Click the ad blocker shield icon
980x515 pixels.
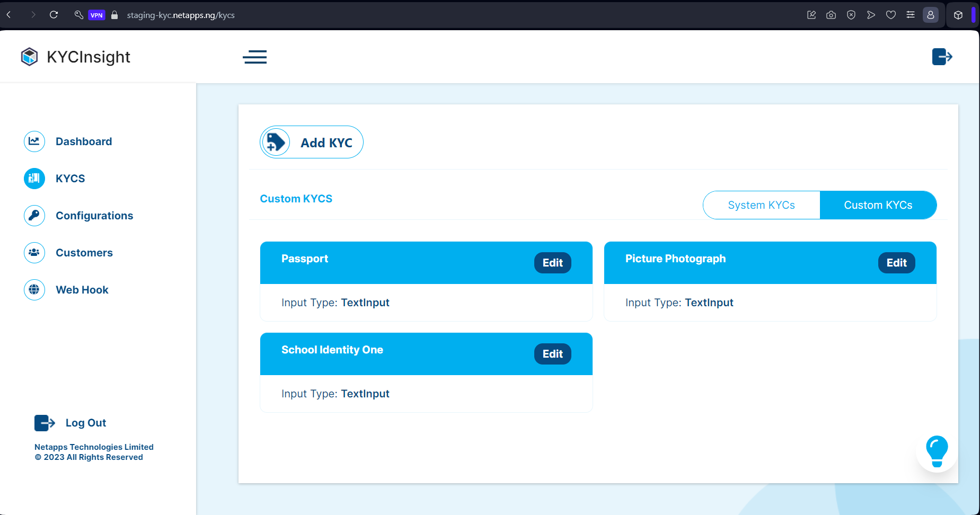[x=851, y=15]
